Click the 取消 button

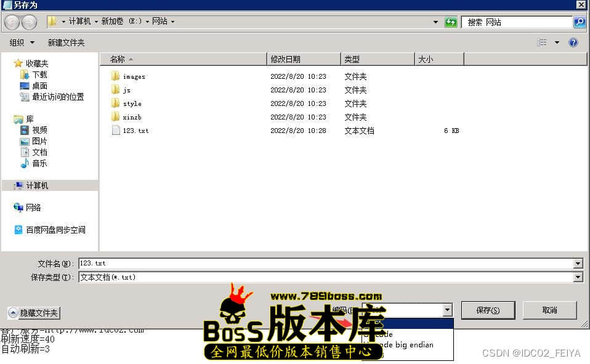tap(549, 310)
